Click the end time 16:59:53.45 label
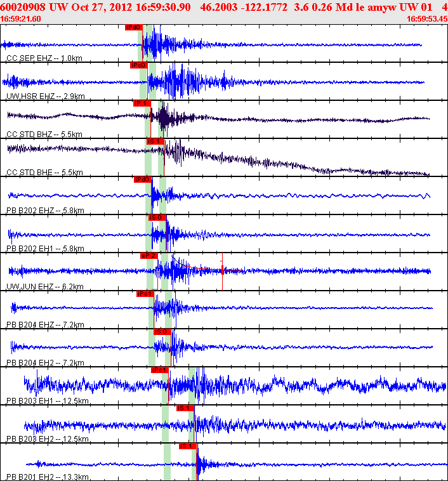This screenshot has width=448, height=481. pos(427,18)
